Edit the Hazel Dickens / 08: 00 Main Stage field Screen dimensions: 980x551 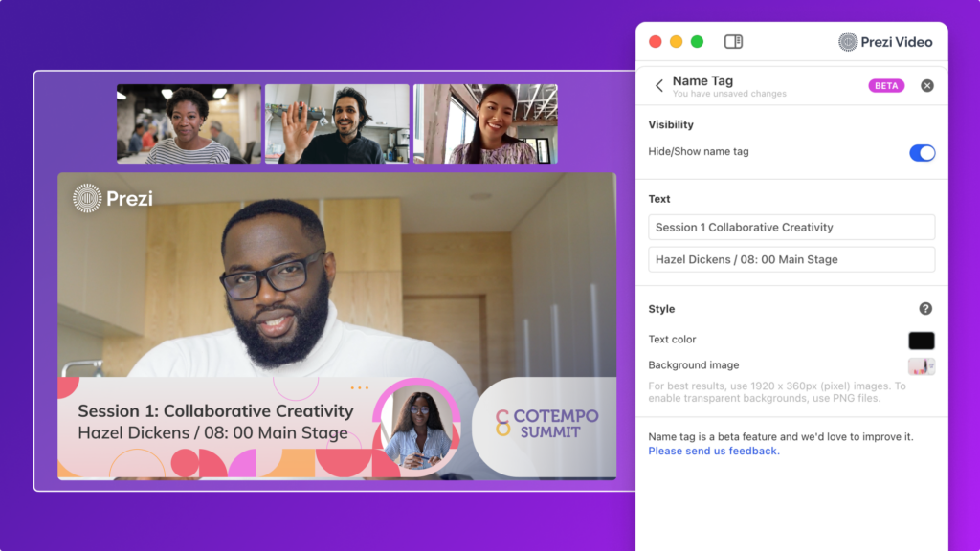[791, 259]
